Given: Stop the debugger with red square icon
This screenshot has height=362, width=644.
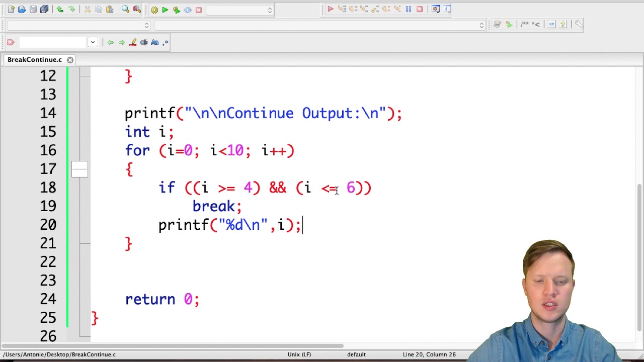Looking at the screenshot, I should click(x=419, y=9).
